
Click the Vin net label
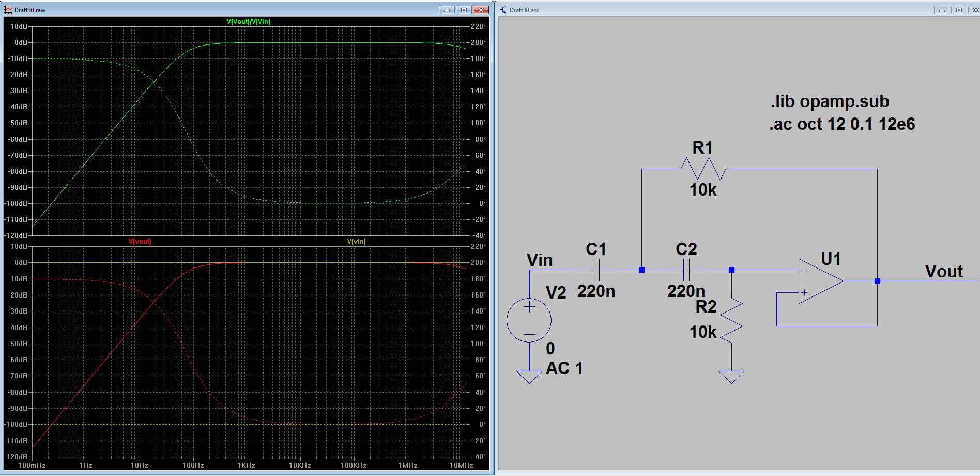coord(539,260)
